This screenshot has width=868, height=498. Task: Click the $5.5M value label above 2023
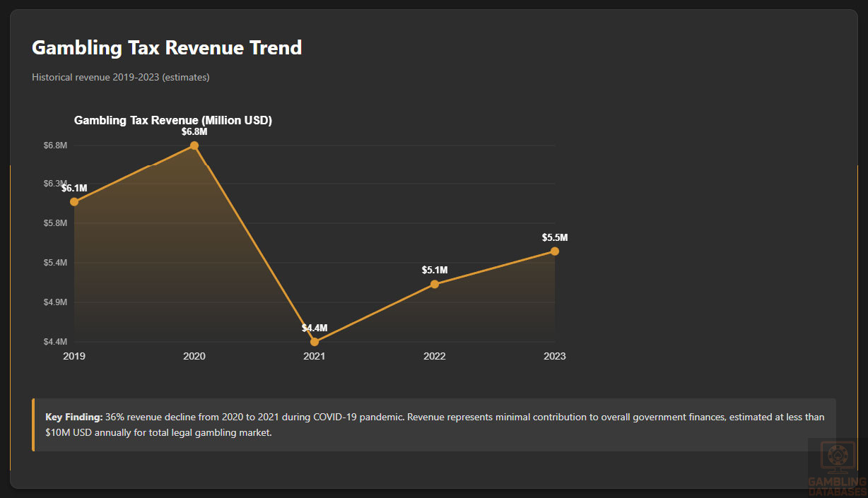555,237
